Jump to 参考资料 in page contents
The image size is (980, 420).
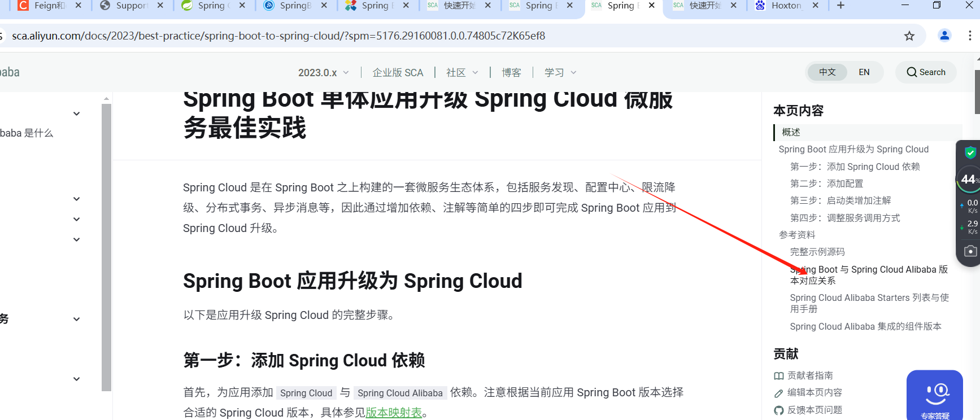pyautogui.click(x=797, y=235)
